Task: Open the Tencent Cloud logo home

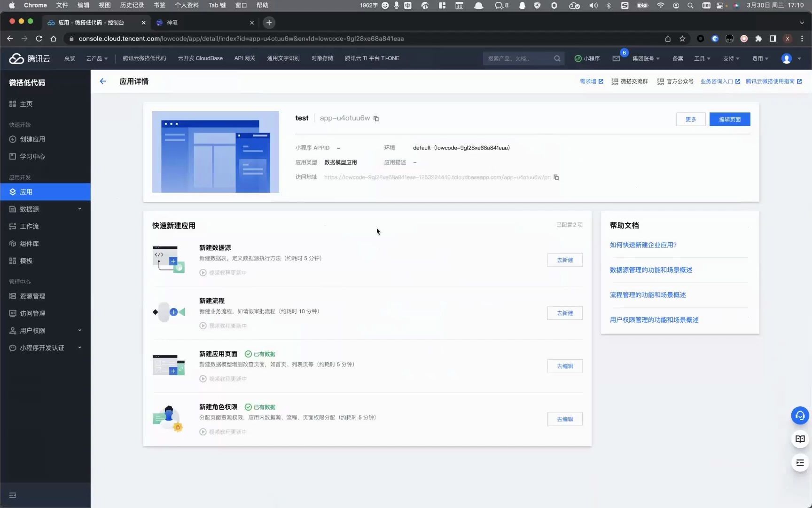Action: click(x=30, y=58)
